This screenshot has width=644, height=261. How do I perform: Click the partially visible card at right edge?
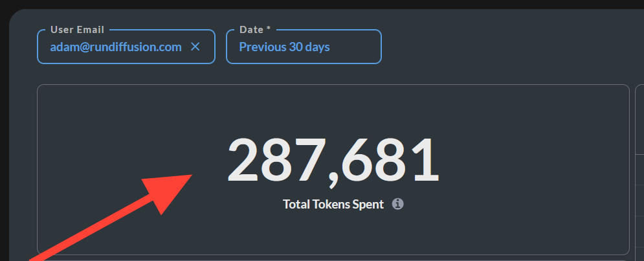639,172
